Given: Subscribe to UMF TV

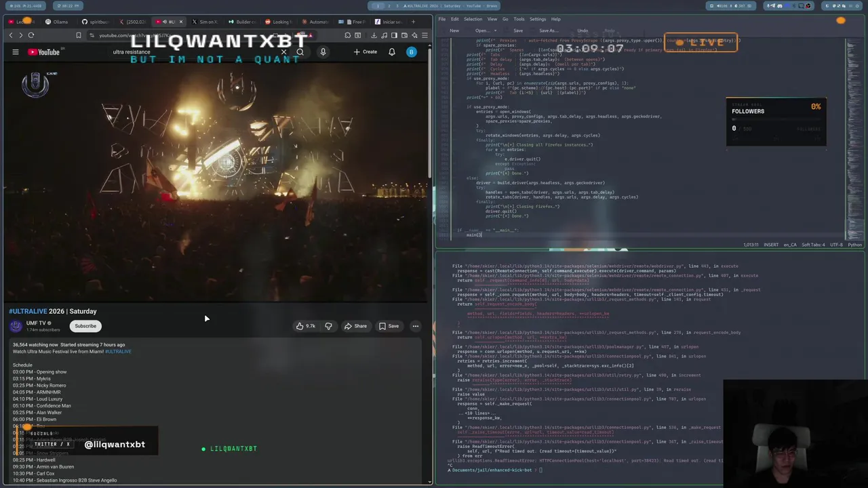Looking at the screenshot, I should (x=85, y=326).
